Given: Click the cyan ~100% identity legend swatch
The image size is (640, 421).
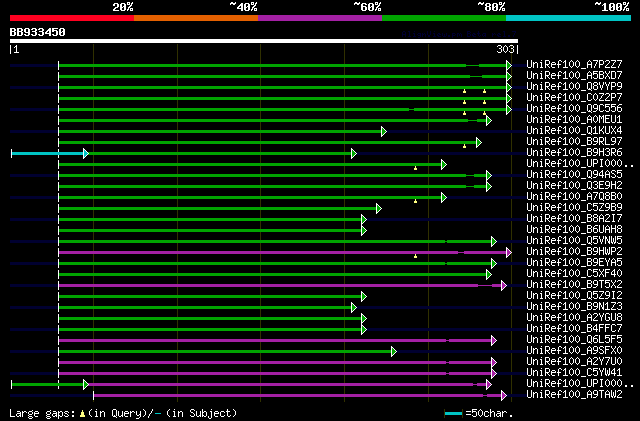Looking at the screenshot, I should pyautogui.click(x=569, y=18).
